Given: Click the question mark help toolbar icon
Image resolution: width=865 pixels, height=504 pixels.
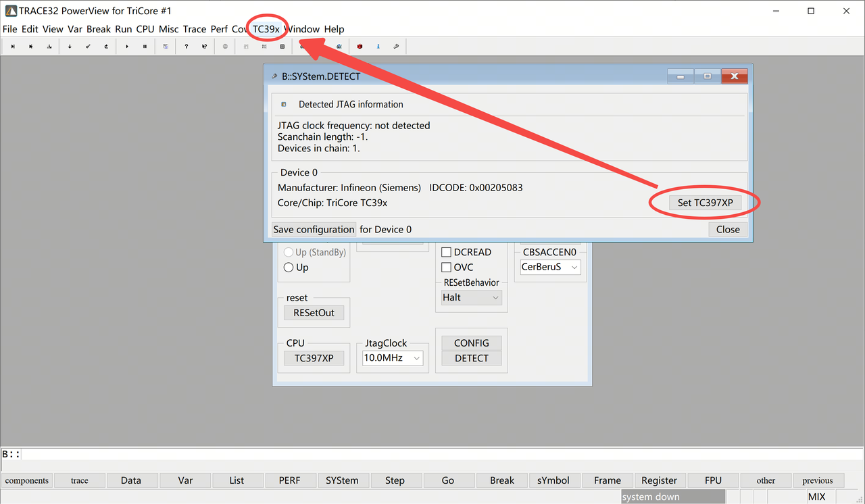Looking at the screenshot, I should [186, 47].
